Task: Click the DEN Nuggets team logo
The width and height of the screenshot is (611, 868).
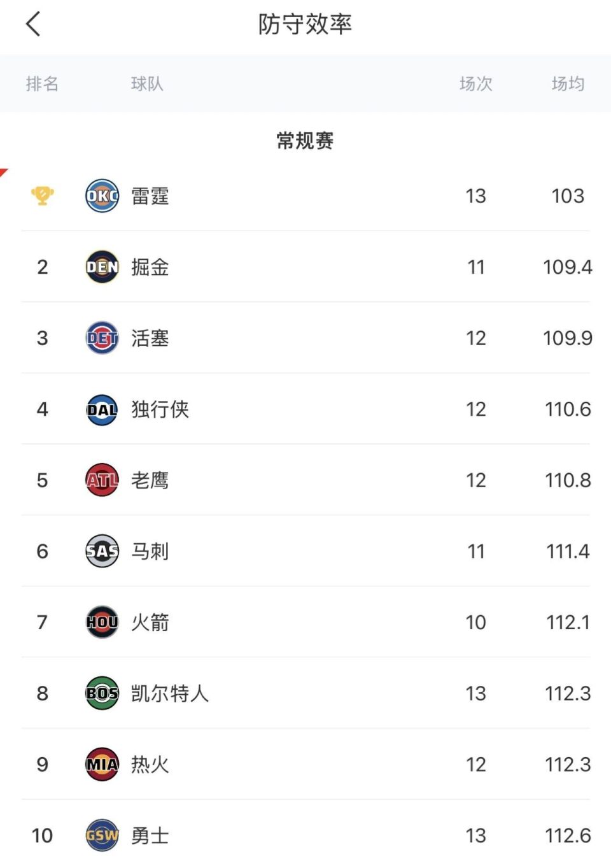Action: [102, 267]
